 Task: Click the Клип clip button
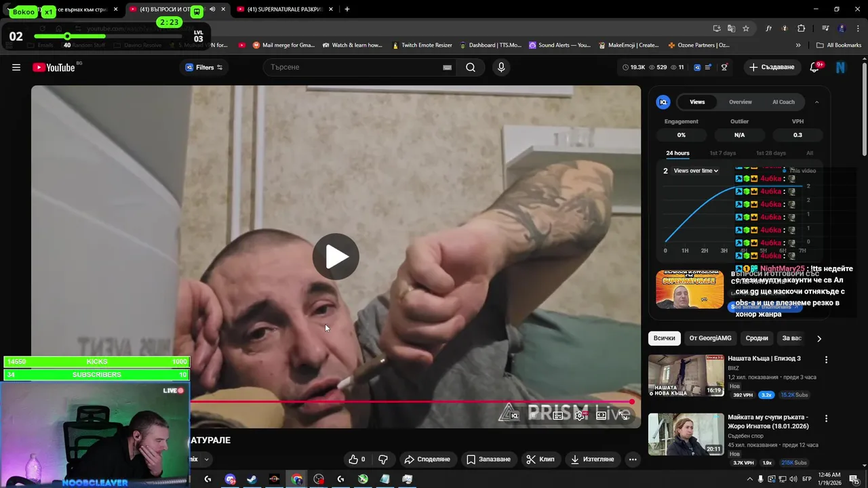[x=540, y=459]
